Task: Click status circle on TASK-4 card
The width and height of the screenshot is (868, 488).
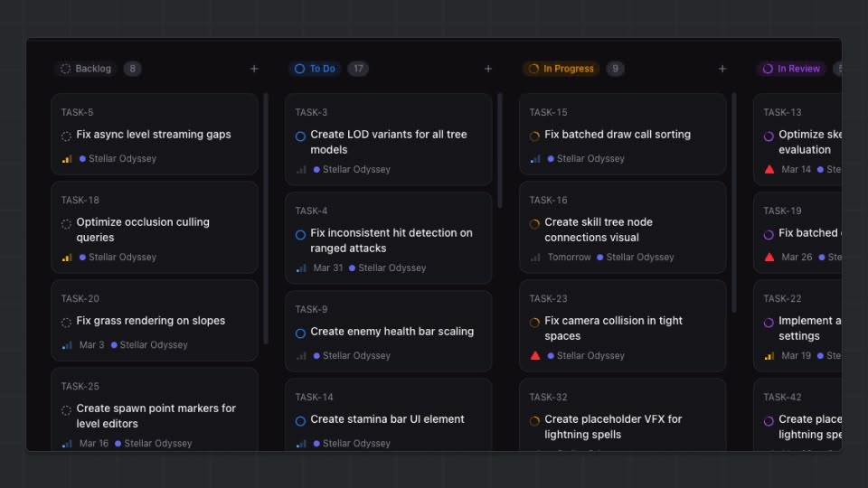Action: [300, 235]
